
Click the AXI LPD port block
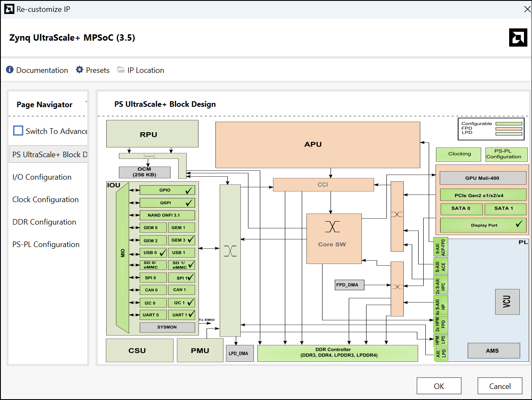tap(441, 355)
